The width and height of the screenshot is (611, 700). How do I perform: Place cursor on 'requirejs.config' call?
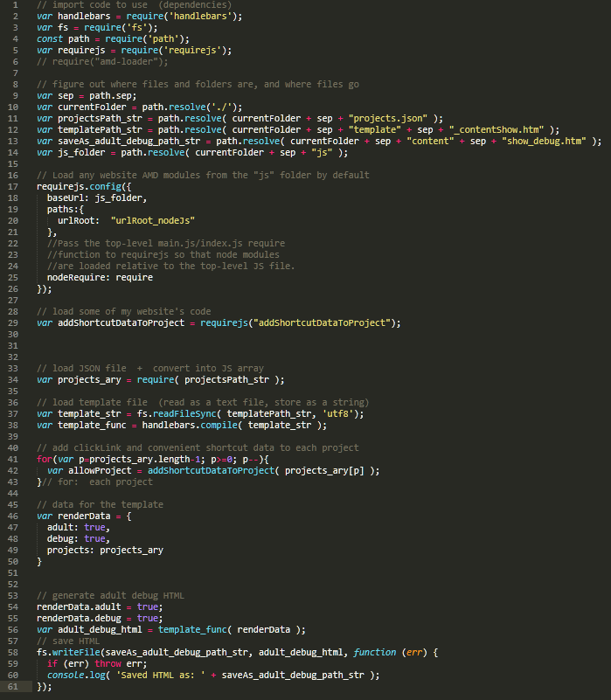pos(79,186)
